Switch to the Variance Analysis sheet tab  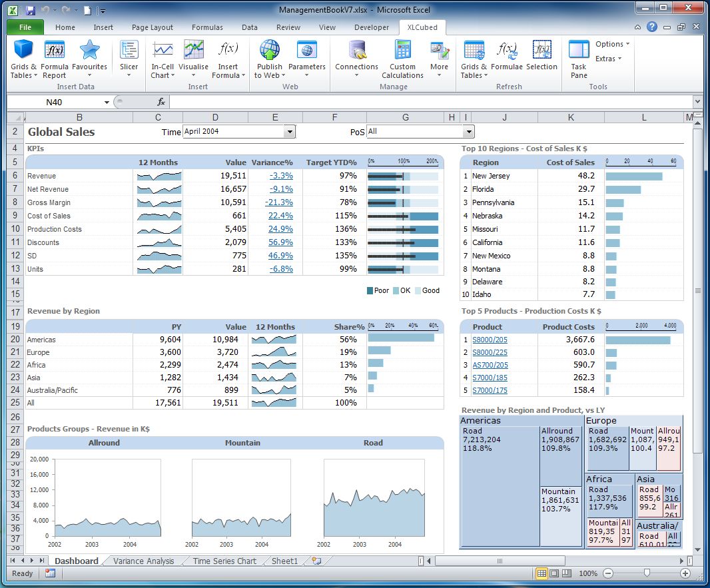pos(142,561)
